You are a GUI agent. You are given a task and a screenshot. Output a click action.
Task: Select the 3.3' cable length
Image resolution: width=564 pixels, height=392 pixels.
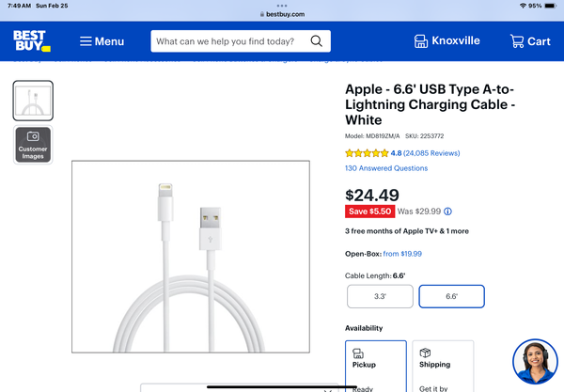point(380,296)
